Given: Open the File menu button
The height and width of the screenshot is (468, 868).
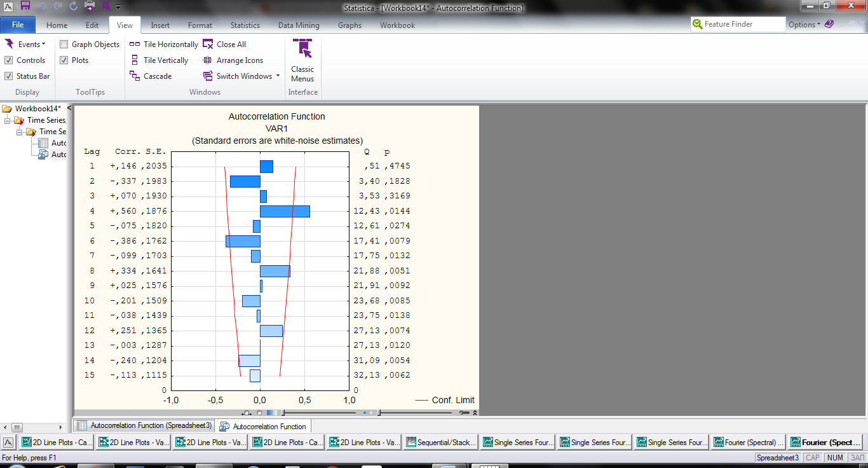Looking at the screenshot, I should point(18,25).
